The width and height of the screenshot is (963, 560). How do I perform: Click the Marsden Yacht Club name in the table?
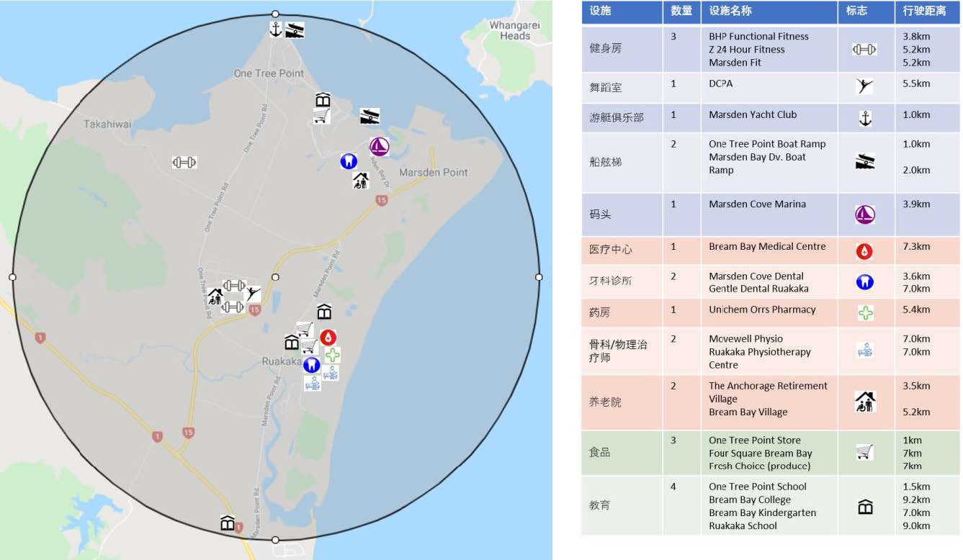(x=752, y=114)
